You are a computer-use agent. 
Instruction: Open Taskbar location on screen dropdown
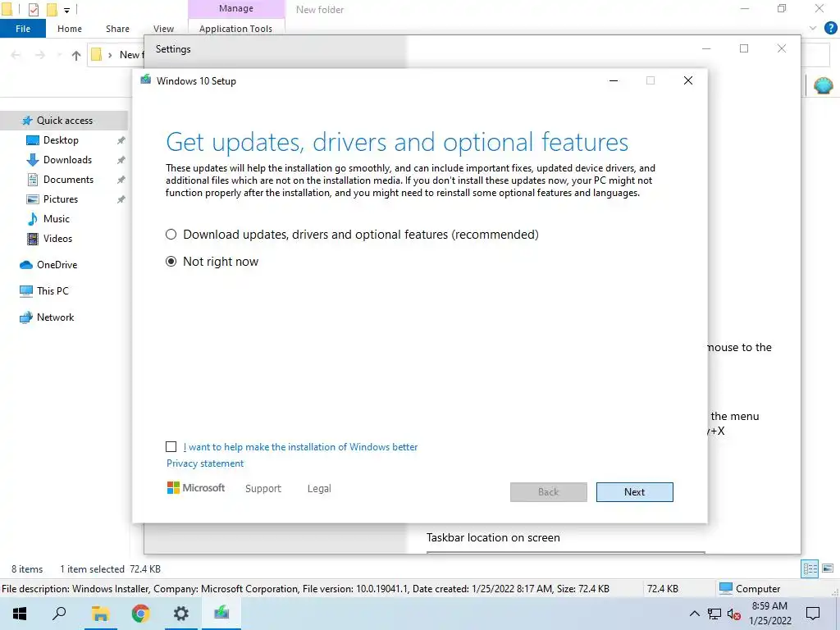(566, 552)
